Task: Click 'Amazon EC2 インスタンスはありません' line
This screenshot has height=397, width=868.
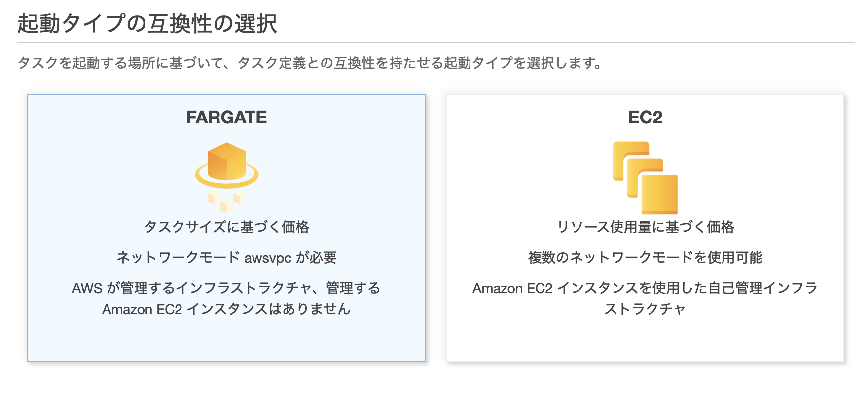Action: pyautogui.click(x=226, y=309)
